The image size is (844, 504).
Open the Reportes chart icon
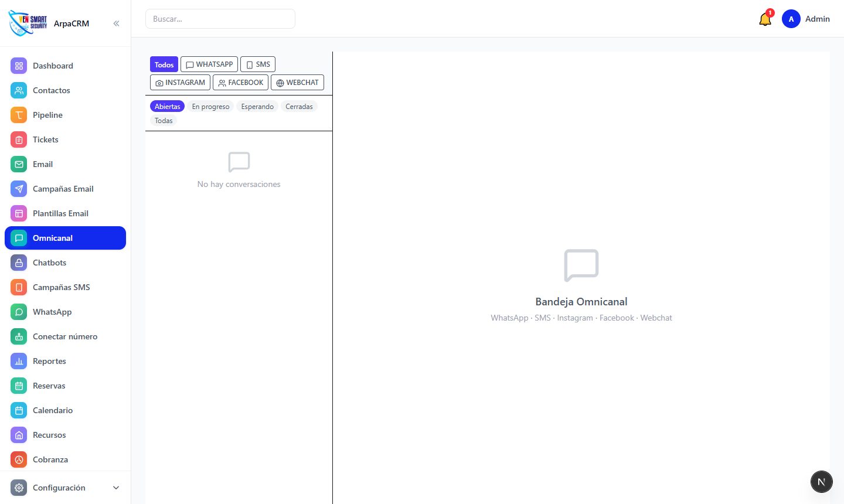(19, 361)
